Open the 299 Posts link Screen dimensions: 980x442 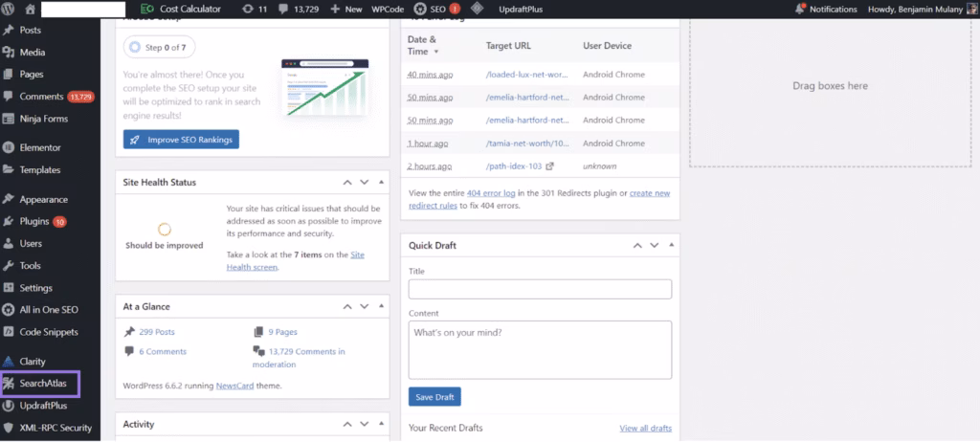159,332
